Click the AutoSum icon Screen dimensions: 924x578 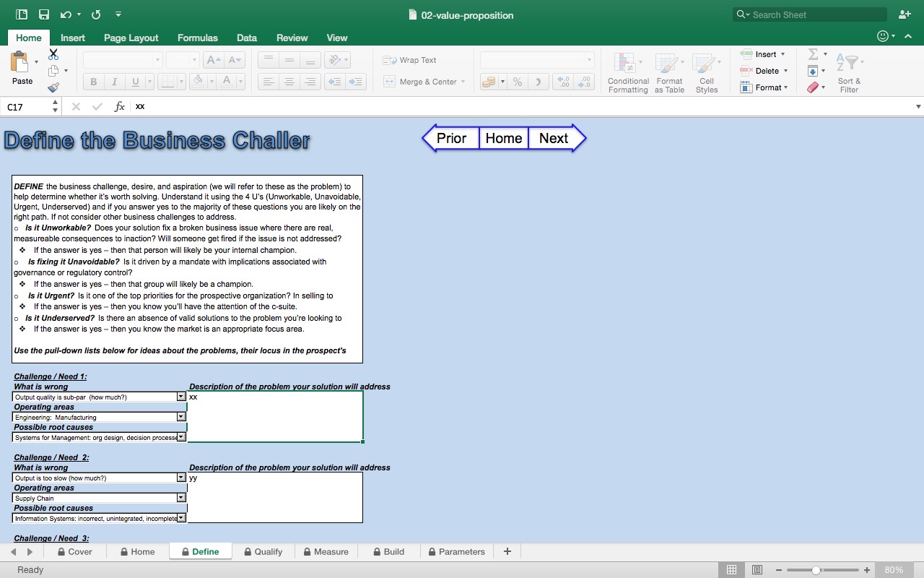814,53
